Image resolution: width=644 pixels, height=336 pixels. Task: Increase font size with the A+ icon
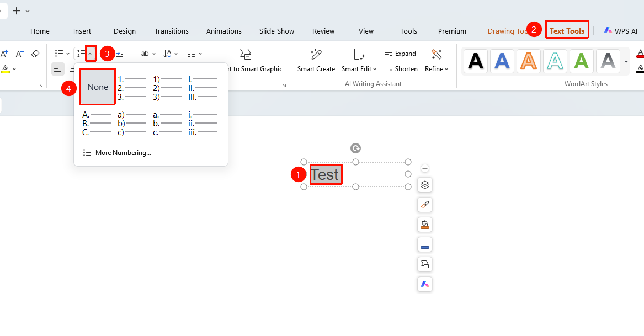(4, 54)
